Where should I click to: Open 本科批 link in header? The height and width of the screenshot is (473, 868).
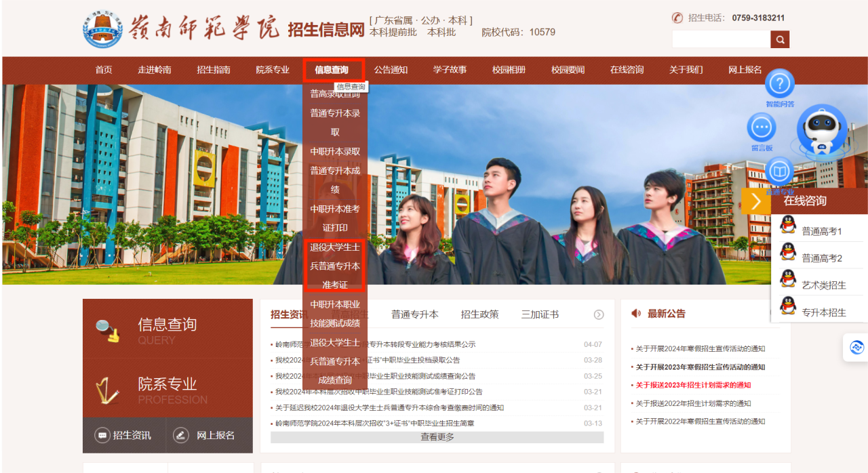coord(441,32)
